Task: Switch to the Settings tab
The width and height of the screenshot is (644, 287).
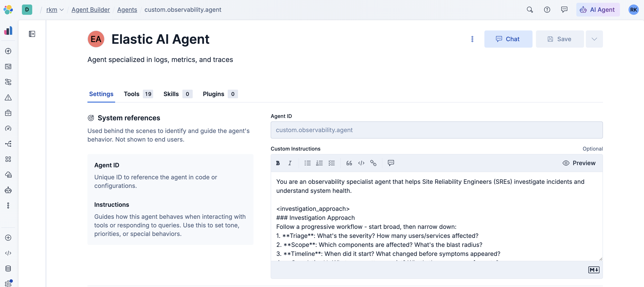Action: (101, 94)
